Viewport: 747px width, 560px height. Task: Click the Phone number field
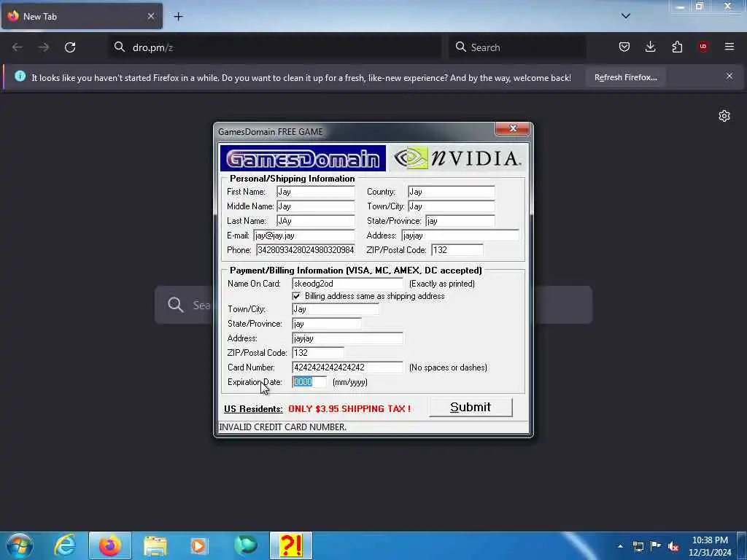306,250
